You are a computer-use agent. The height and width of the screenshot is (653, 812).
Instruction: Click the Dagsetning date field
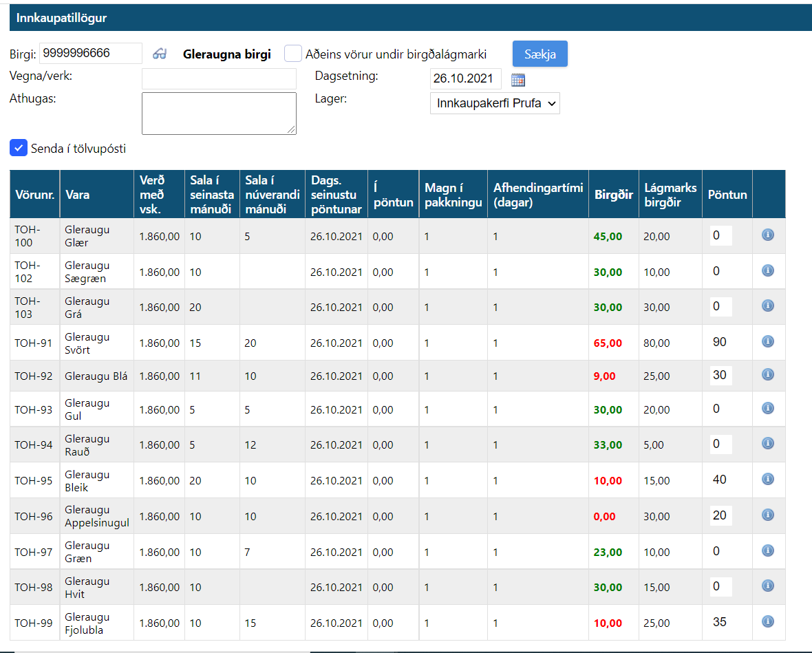pos(465,79)
